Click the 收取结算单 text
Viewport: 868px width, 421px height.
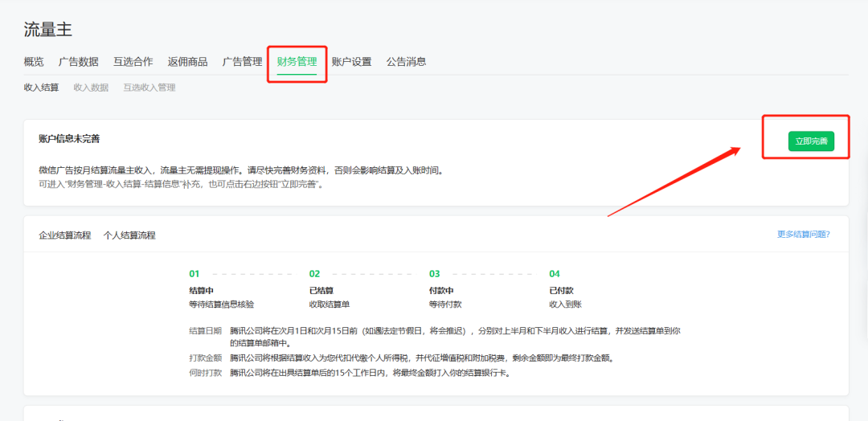(330, 305)
